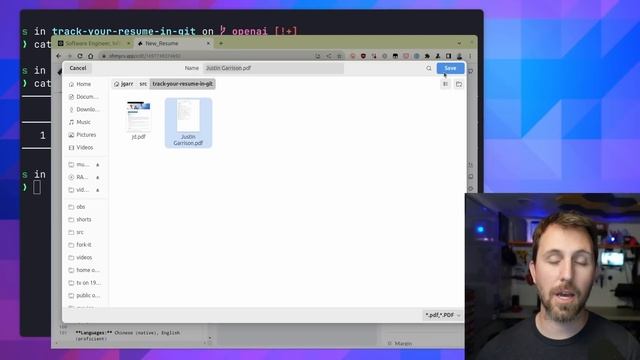
Task: Open the 'mu...' volume in sidebar
Action: pyautogui.click(x=80, y=164)
